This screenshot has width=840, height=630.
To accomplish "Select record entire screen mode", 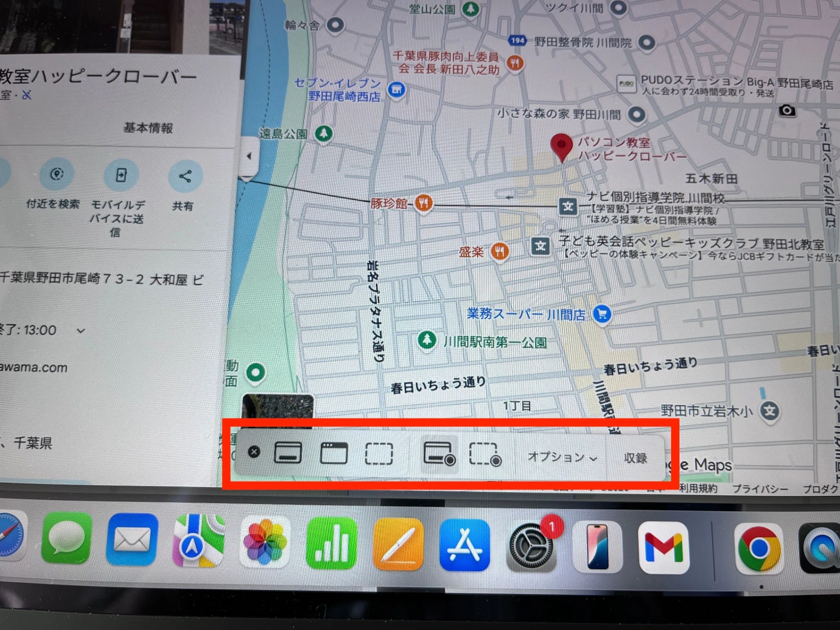I will click(439, 454).
